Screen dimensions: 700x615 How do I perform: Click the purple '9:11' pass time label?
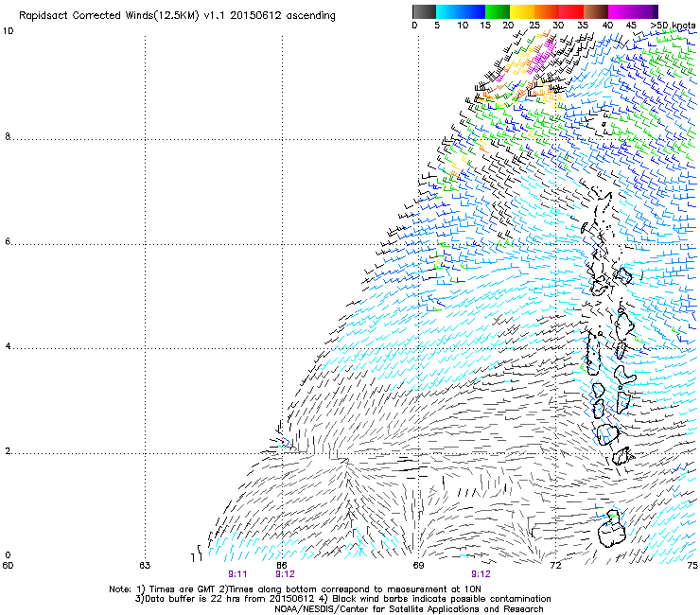coord(237,574)
